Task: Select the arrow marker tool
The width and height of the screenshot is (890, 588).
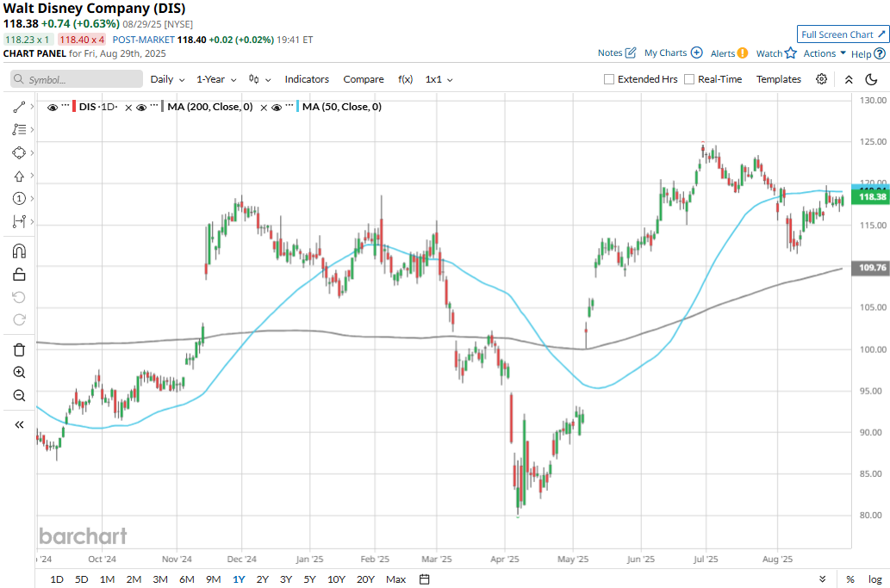Action: 19,176
